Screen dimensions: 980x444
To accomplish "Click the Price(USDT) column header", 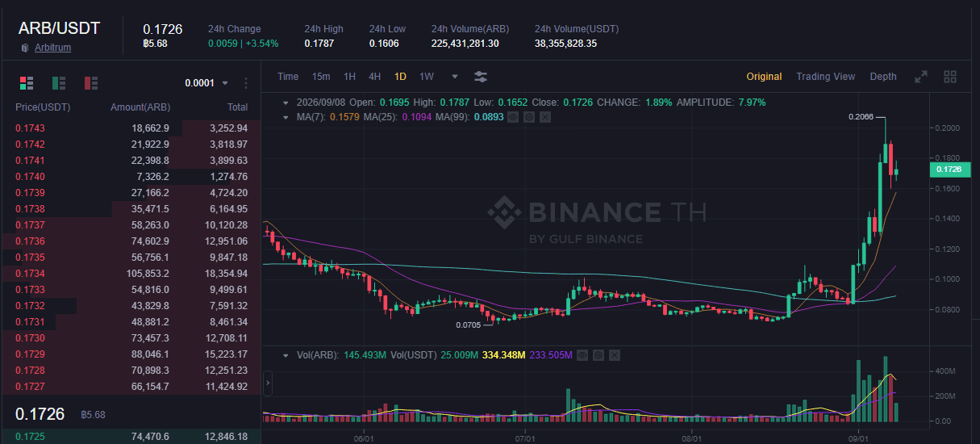I will 44,107.
